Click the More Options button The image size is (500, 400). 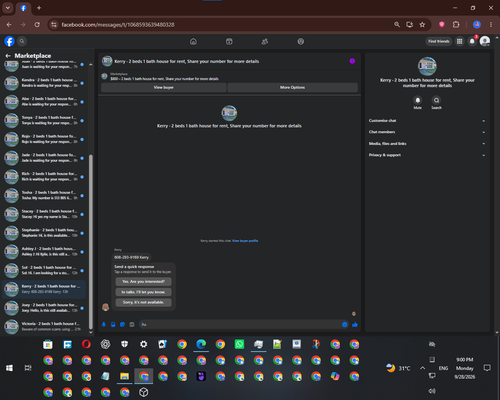pos(292,87)
